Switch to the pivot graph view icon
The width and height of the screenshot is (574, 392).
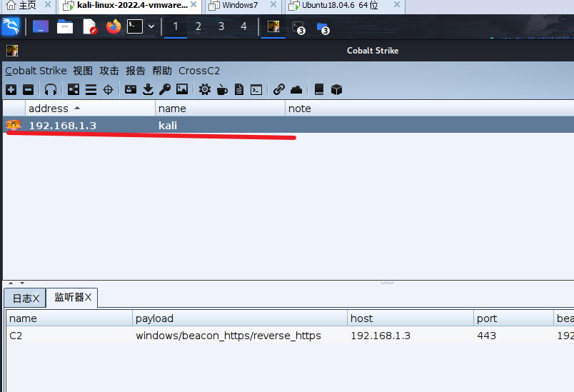(x=74, y=90)
